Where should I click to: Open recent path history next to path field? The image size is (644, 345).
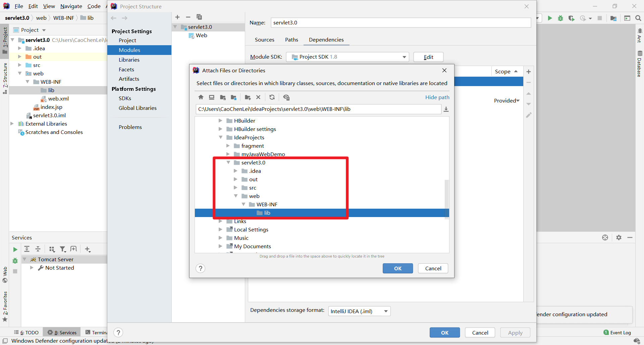pos(446,109)
